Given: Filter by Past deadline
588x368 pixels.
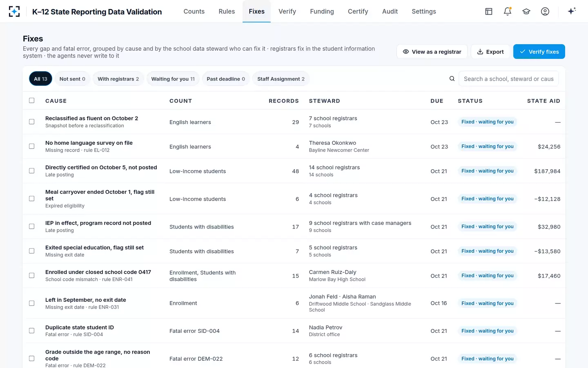Looking at the screenshot, I should (226, 79).
